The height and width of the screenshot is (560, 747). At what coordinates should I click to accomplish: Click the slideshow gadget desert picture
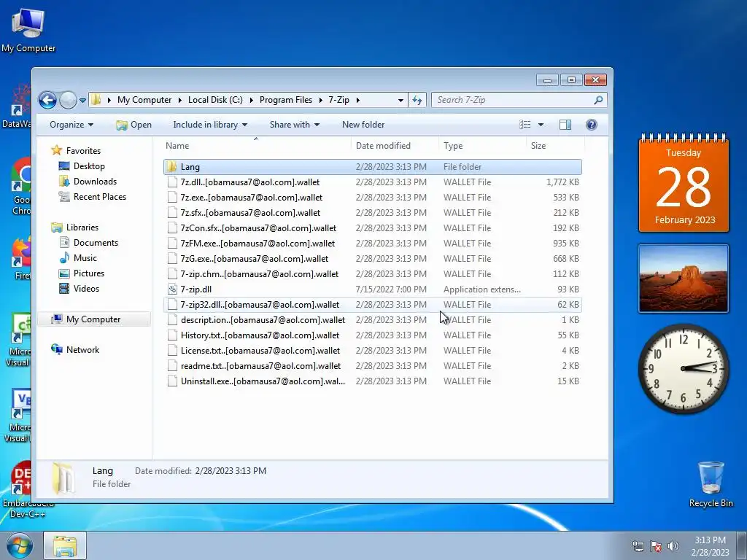(684, 279)
